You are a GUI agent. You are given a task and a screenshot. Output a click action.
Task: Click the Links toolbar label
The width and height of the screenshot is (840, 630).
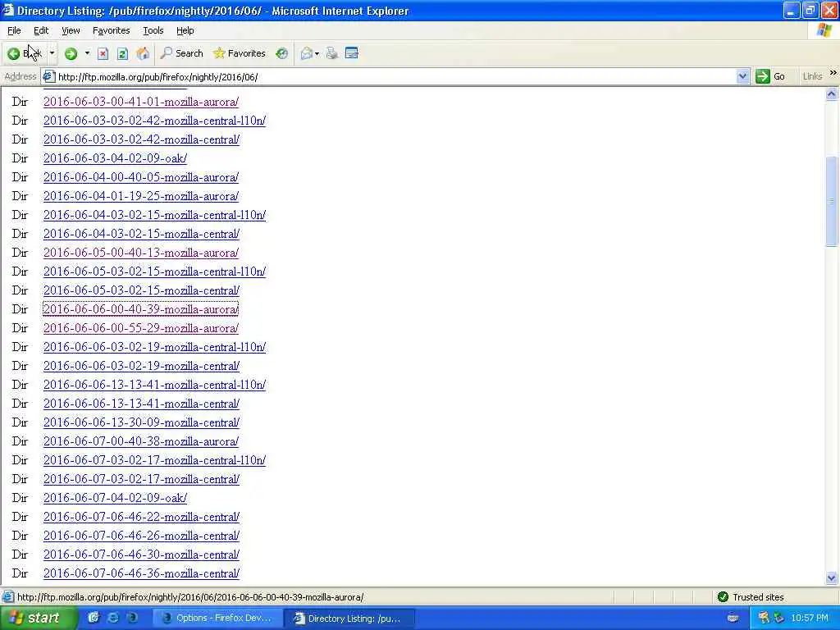click(812, 76)
